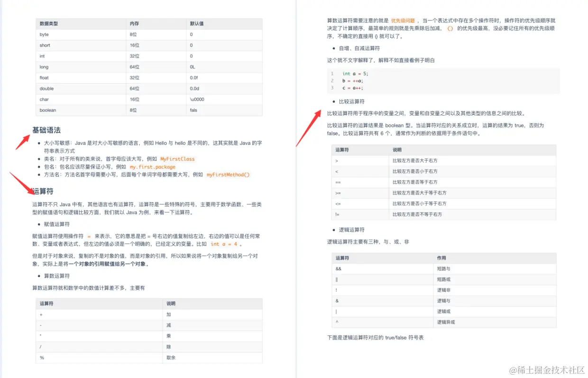Click the 加 description cell
Image resolution: width=588 pixels, height=378 pixels.
click(x=212, y=315)
